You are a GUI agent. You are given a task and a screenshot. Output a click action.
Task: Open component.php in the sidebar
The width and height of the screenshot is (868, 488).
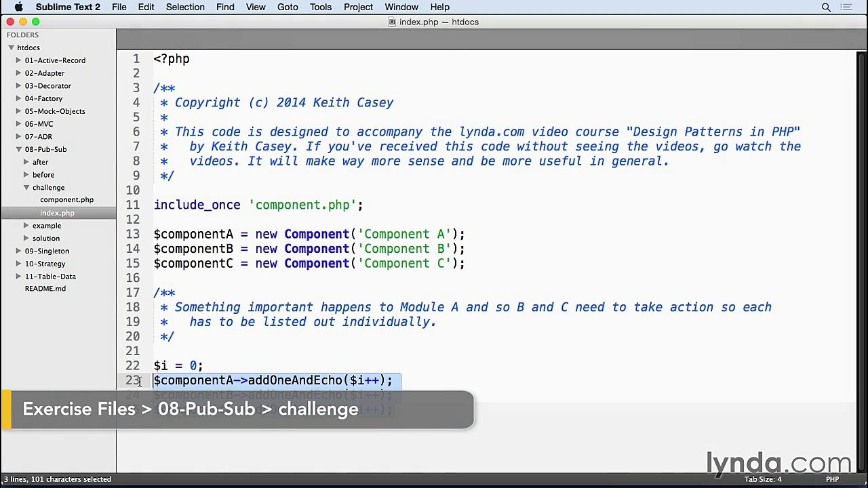click(66, 200)
